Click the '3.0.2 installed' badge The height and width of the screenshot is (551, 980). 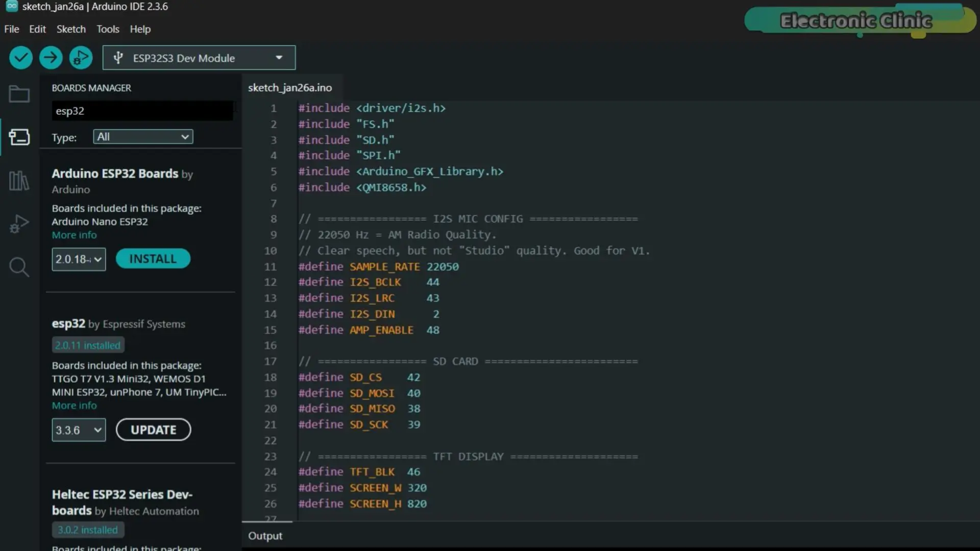[88, 530]
